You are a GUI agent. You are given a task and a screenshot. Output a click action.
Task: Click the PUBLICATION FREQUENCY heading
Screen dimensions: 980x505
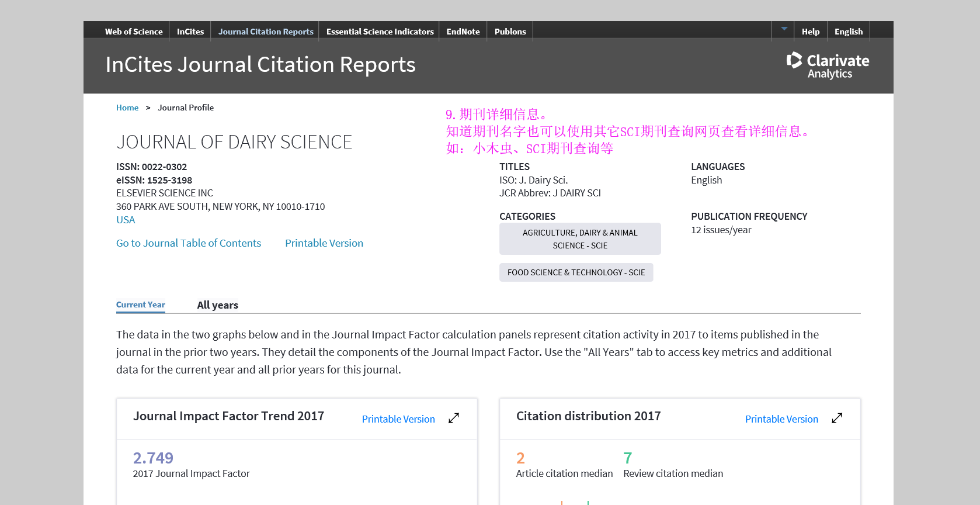[x=749, y=217]
